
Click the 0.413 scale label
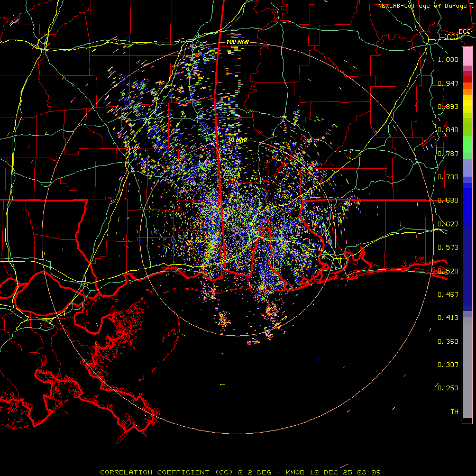[448, 318]
